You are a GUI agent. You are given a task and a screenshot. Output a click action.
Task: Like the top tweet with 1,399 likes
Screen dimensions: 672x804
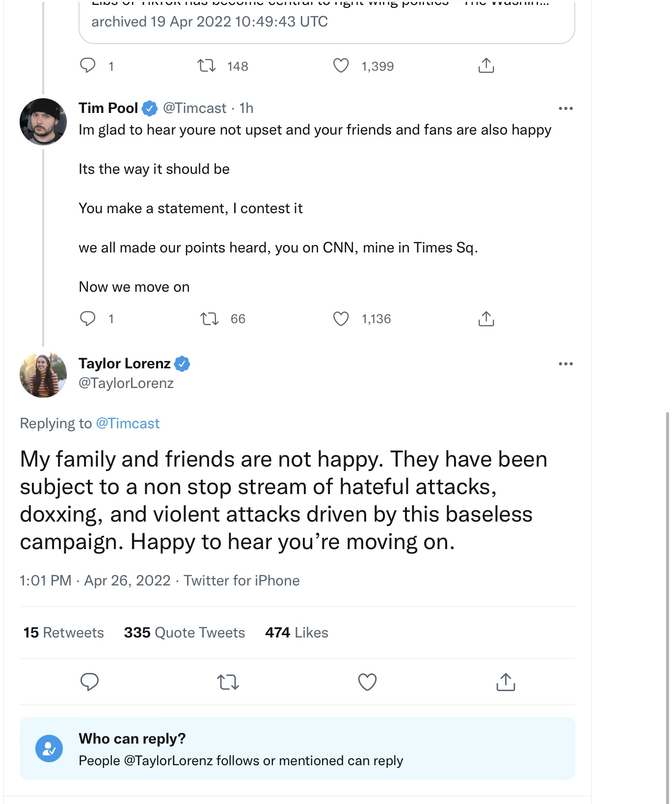pyautogui.click(x=341, y=66)
